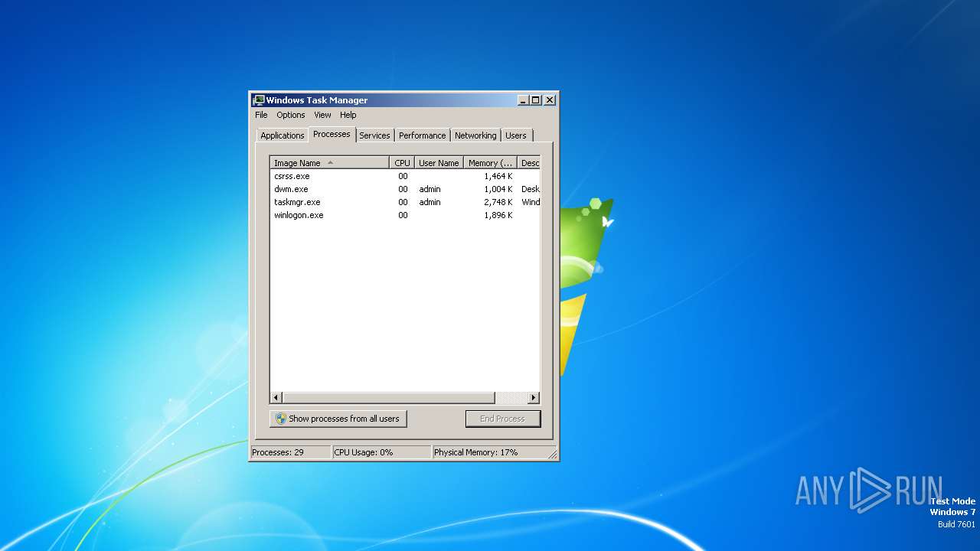Click the horizontal scrollbar thumb

click(389, 398)
